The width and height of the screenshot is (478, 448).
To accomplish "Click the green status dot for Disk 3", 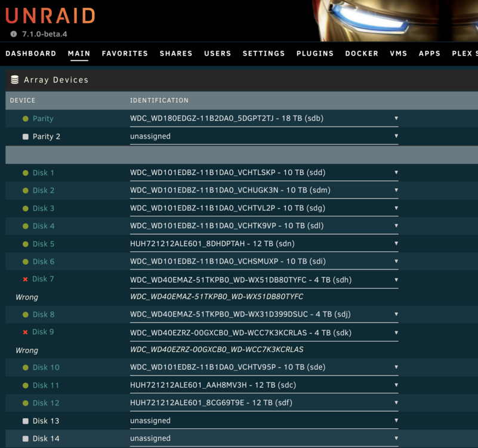I will pyautogui.click(x=26, y=208).
